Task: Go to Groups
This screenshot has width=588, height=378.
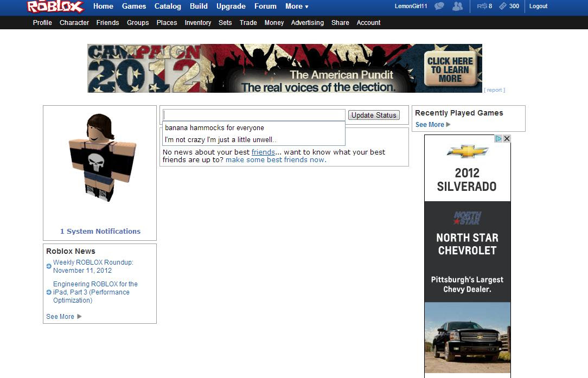Action: tap(138, 22)
